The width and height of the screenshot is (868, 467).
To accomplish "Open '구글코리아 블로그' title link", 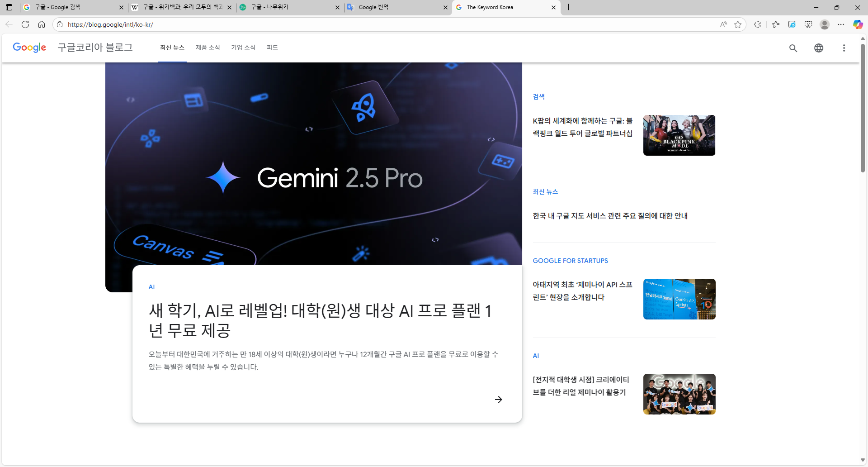I will tap(95, 48).
